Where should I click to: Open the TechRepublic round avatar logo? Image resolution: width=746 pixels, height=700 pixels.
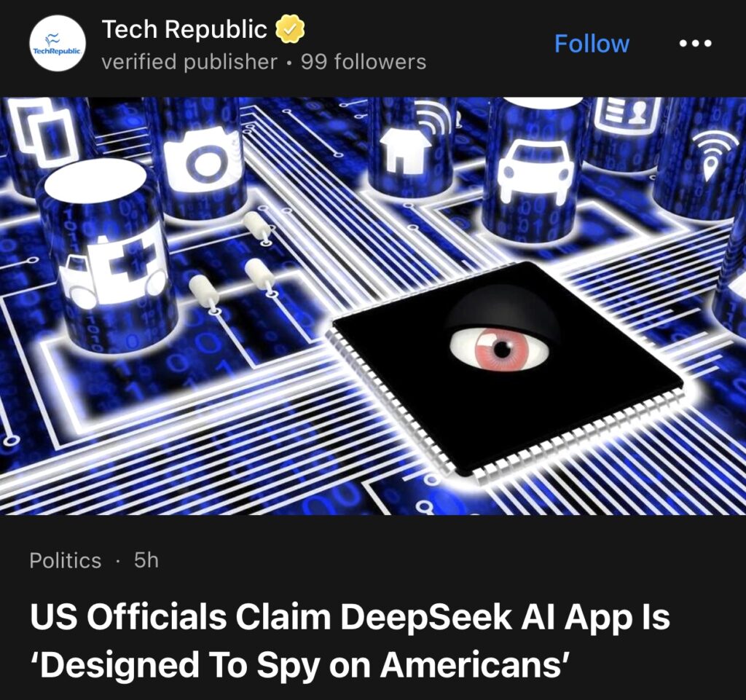click(58, 43)
